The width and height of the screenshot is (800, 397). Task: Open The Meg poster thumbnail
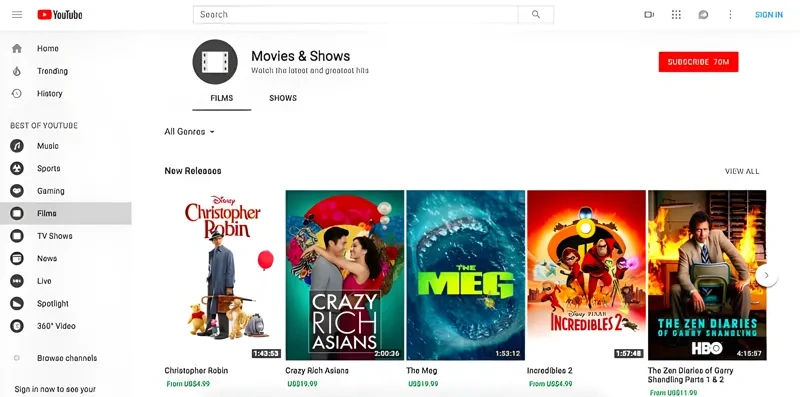(x=465, y=275)
